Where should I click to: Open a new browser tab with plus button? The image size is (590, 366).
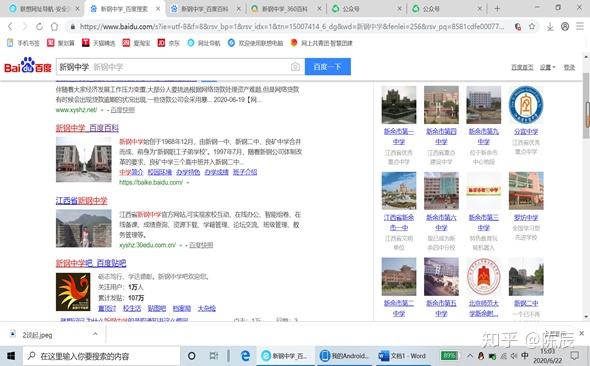click(x=497, y=9)
